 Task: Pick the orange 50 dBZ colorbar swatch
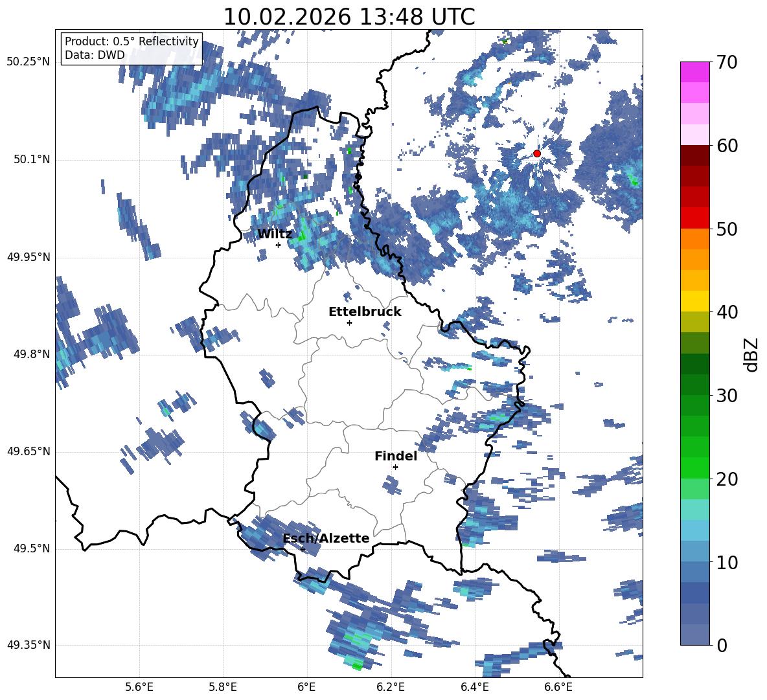pyautogui.click(x=694, y=238)
